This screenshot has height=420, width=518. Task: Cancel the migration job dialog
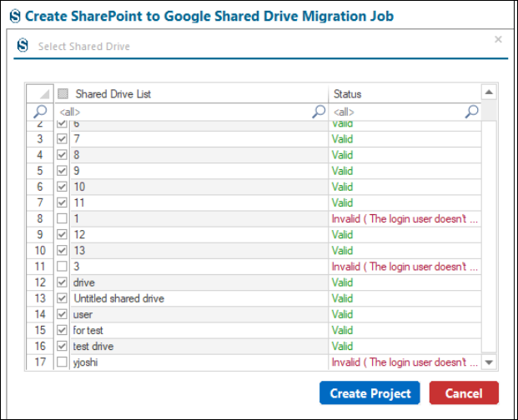(x=464, y=393)
